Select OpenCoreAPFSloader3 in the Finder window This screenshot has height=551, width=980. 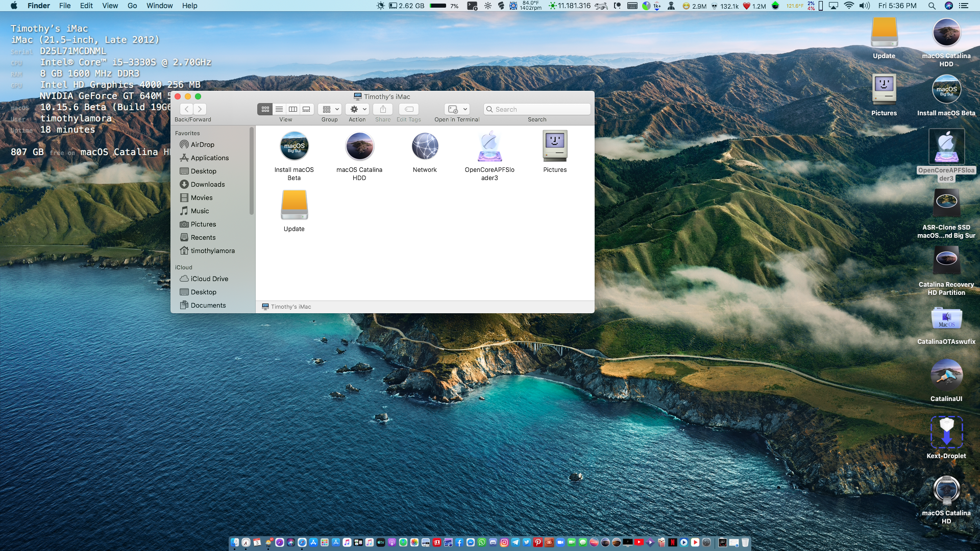coord(489,156)
